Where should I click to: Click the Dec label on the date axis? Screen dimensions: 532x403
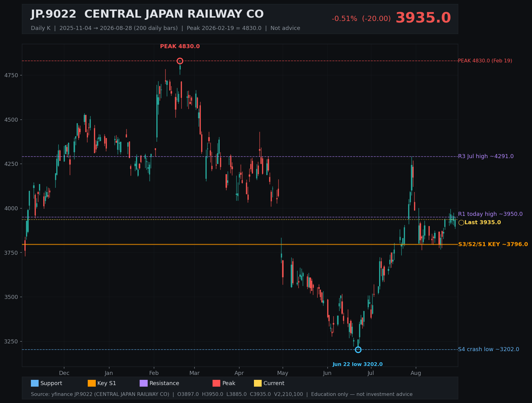(64, 373)
